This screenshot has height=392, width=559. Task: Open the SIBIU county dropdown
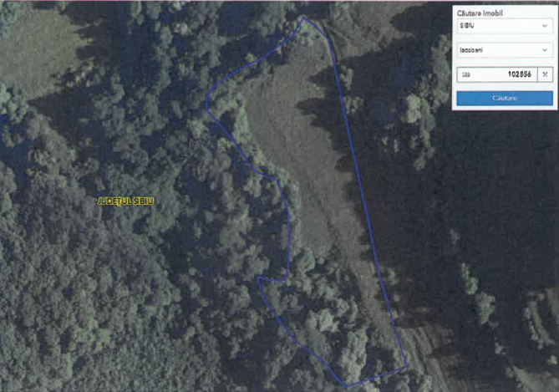point(505,26)
